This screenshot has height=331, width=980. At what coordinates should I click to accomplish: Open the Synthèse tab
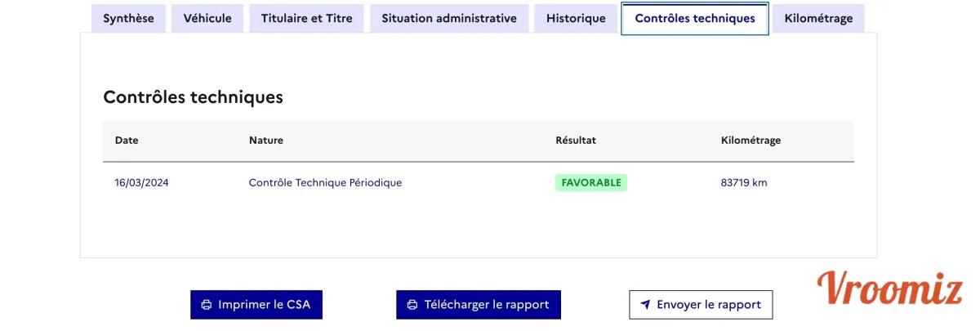(x=128, y=18)
